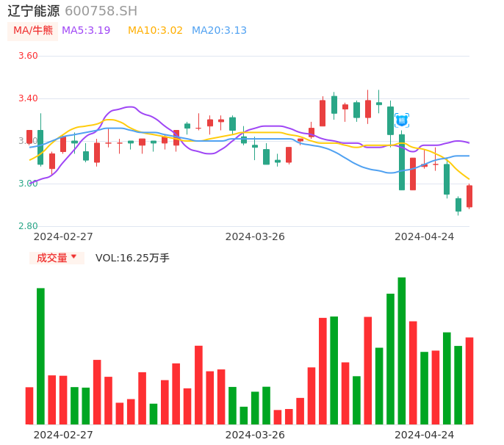Screen dimensions: 504x445
Task: Click the 3.40 price axis label
Action: point(28,98)
